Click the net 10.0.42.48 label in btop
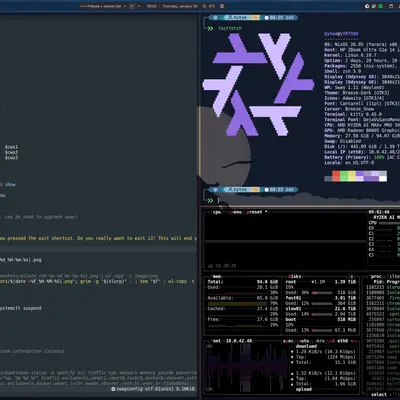Image resolution: width=400 pixels, height=400 pixels. 232,341
